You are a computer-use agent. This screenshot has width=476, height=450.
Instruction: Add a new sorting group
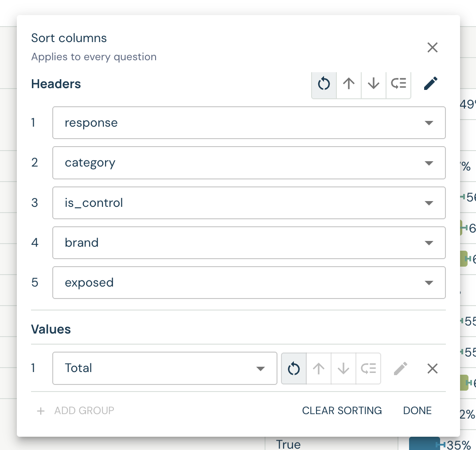tap(75, 411)
